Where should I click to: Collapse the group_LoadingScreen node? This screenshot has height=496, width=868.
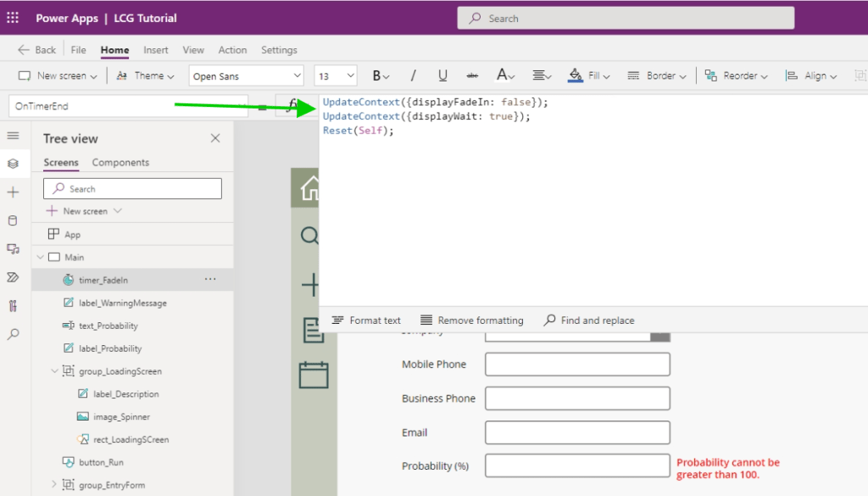pos(54,371)
